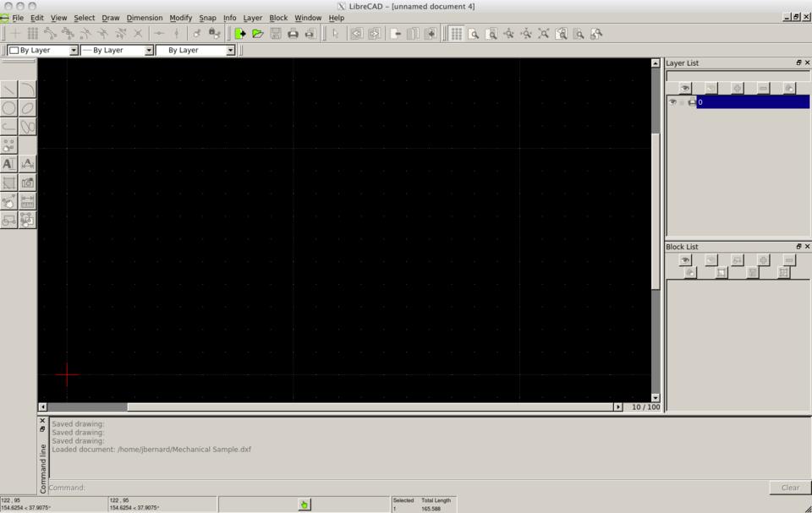This screenshot has width=812, height=513.
Task: Click the open file folder icon
Action: (x=257, y=34)
